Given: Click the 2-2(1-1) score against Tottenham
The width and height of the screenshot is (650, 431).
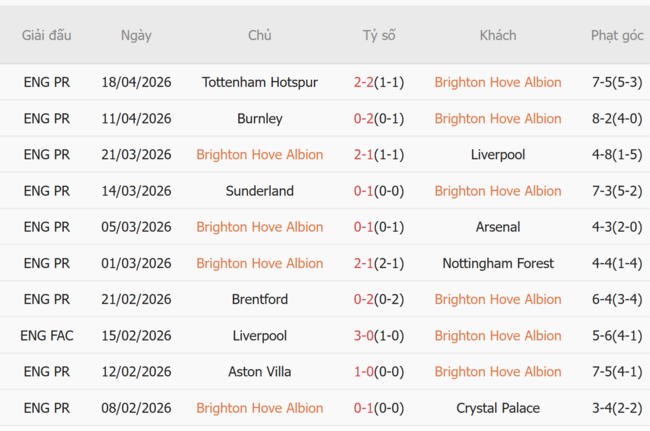Looking at the screenshot, I should coord(379,82).
